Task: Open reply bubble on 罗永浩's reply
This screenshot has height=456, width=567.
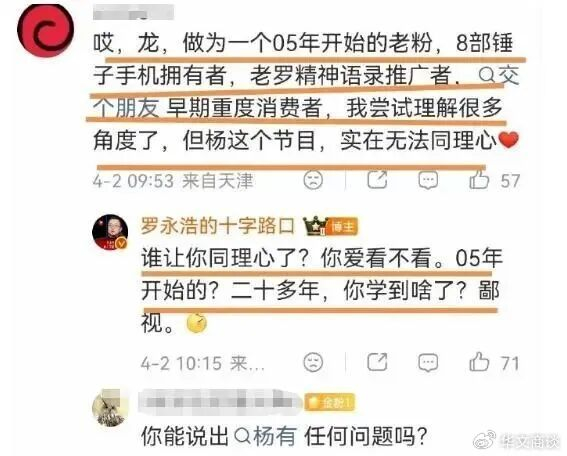Action: (x=428, y=362)
